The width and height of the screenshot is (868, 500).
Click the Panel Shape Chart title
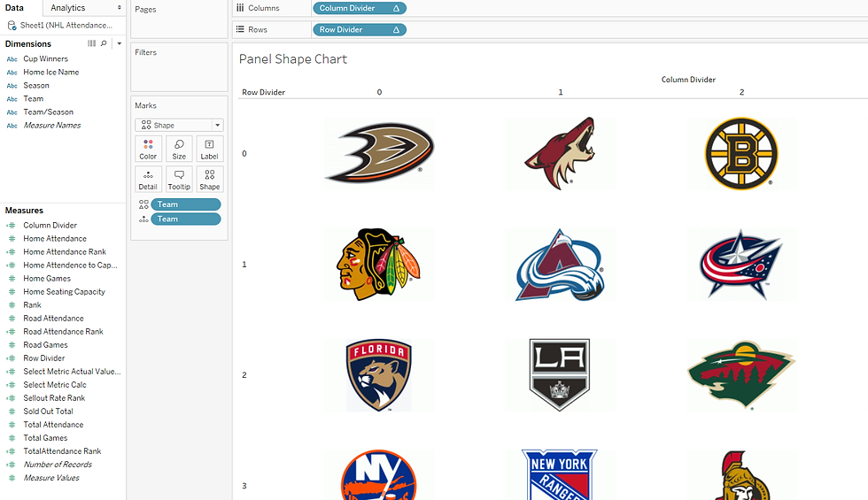(x=293, y=59)
